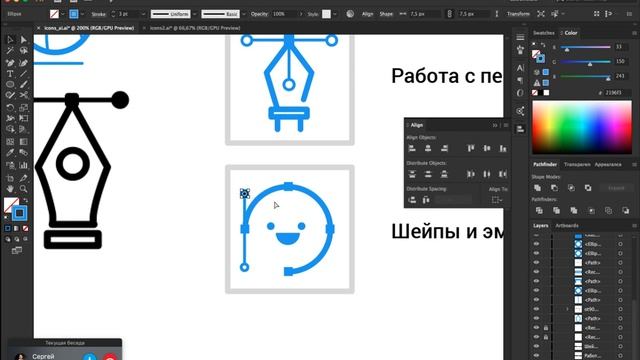This screenshot has height=360, width=640.
Task: Select the Column Graph tool
Action: [24, 165]
